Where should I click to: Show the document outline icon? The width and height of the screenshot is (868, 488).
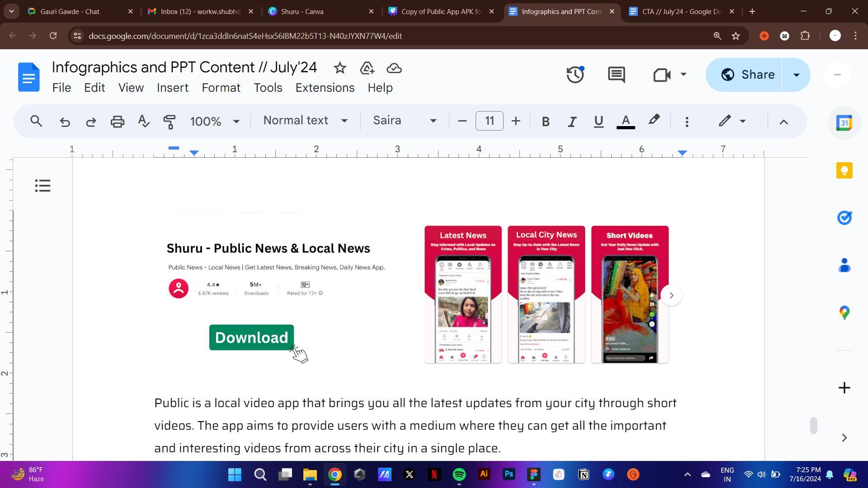[43, 186]
